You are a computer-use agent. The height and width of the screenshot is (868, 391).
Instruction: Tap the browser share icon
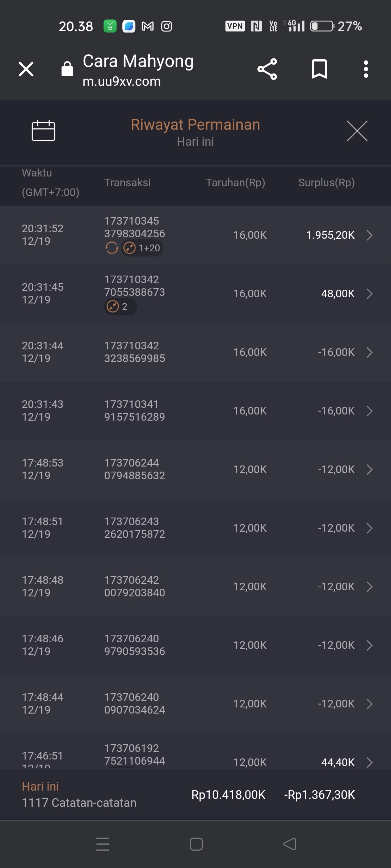[x=267, y=69]
